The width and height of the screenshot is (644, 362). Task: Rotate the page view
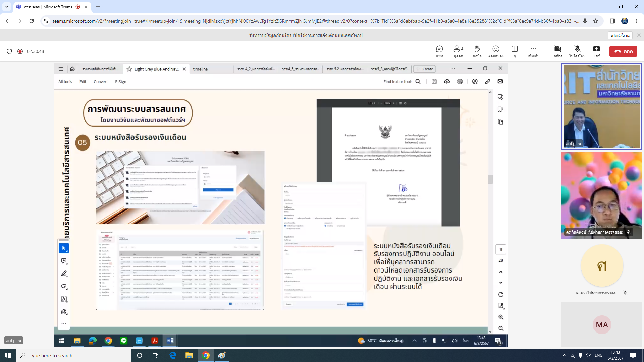pos(501,294)
